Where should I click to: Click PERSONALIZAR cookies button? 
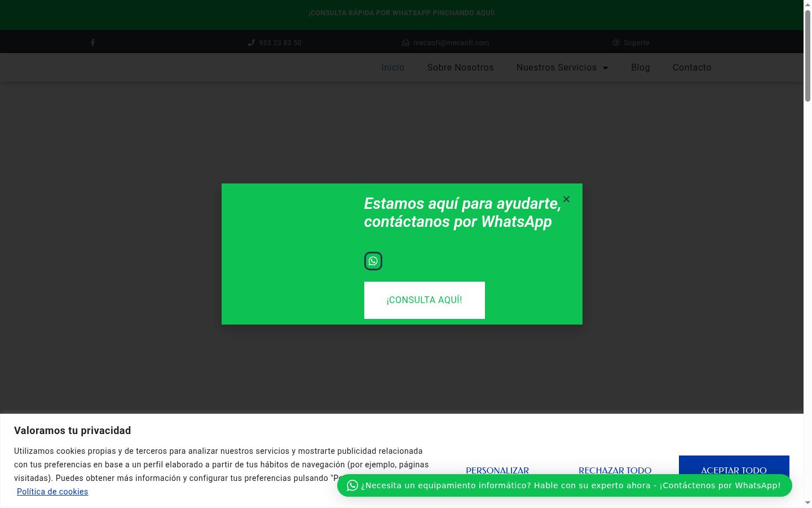[x=497, y=470]
